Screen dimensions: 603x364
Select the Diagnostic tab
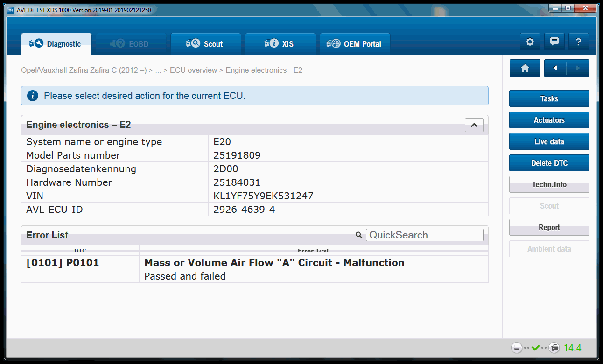56,44
